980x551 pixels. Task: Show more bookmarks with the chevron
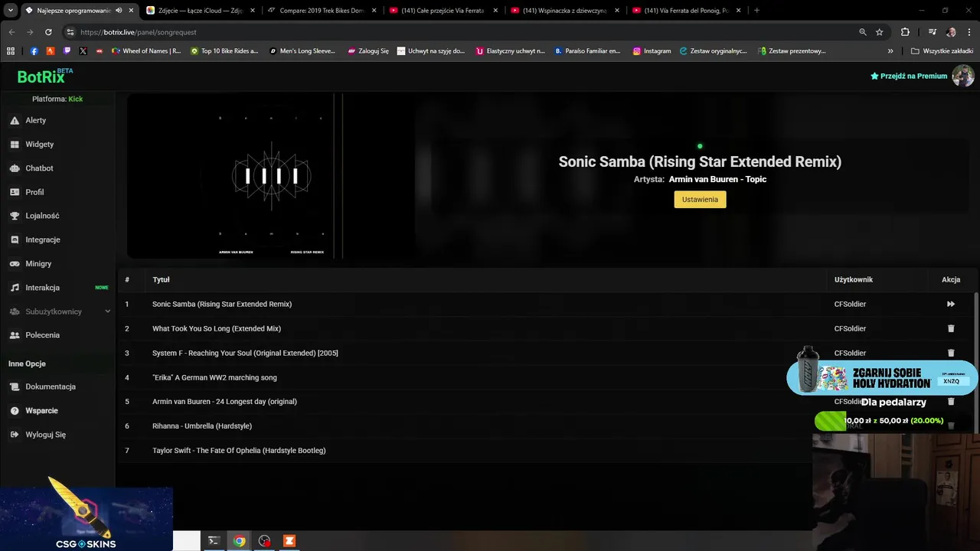890,51
